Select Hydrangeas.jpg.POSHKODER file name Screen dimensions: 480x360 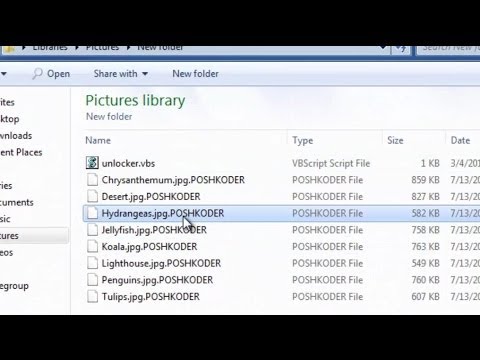163,213
